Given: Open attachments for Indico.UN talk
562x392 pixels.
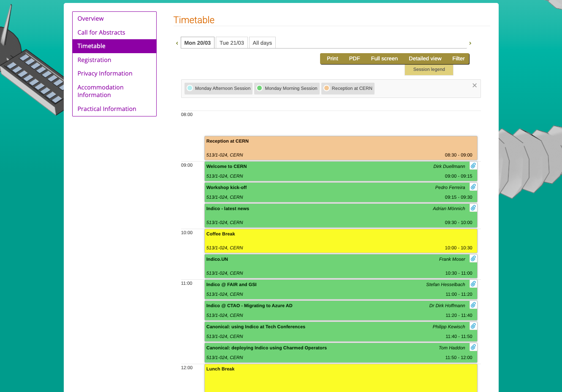Looking at the screenshot, I should [473, 259].
